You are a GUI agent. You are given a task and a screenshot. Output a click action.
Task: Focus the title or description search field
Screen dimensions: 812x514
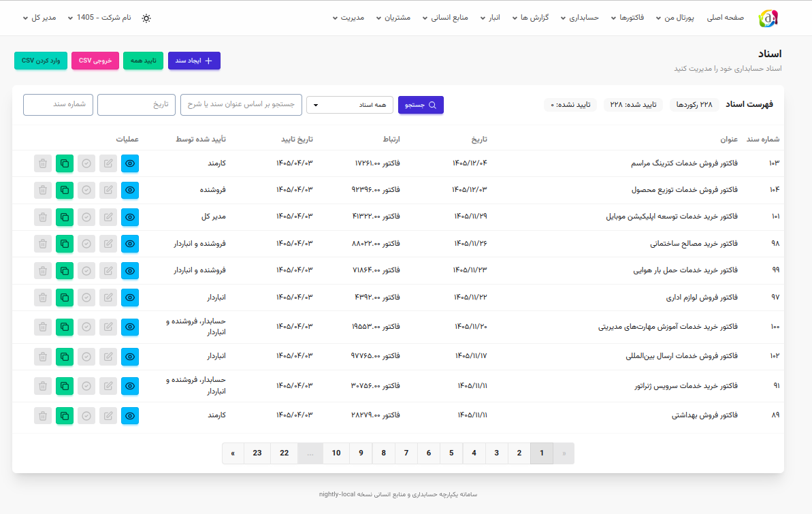click(x=242, y=105)
